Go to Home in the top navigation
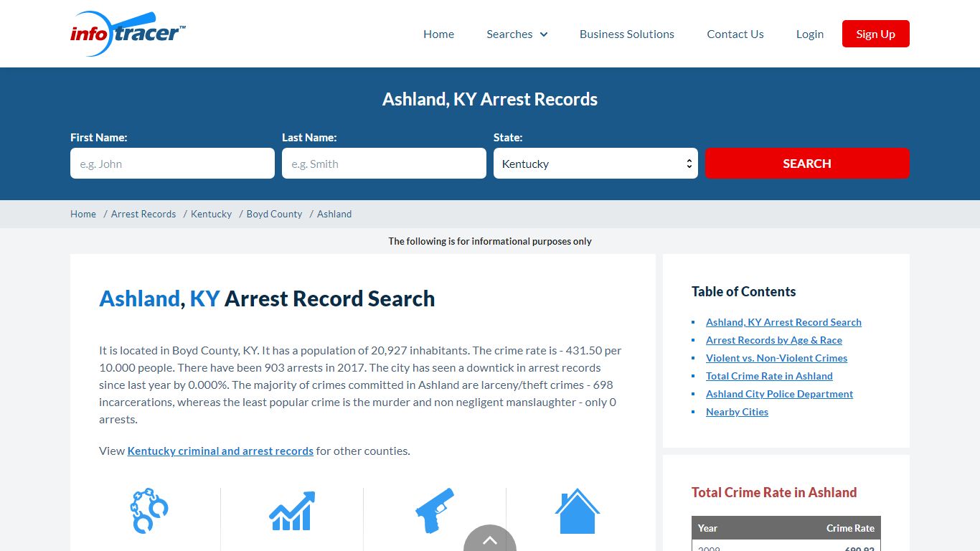Viewport: 980px width, 551px height. pyautogui.click(x=438, y=34)
